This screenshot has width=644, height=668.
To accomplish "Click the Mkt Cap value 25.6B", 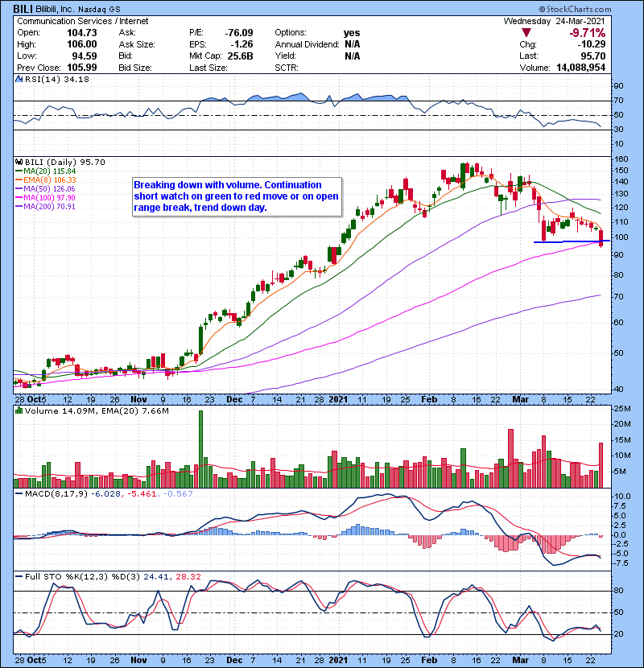I will click(x=241, y=56).
